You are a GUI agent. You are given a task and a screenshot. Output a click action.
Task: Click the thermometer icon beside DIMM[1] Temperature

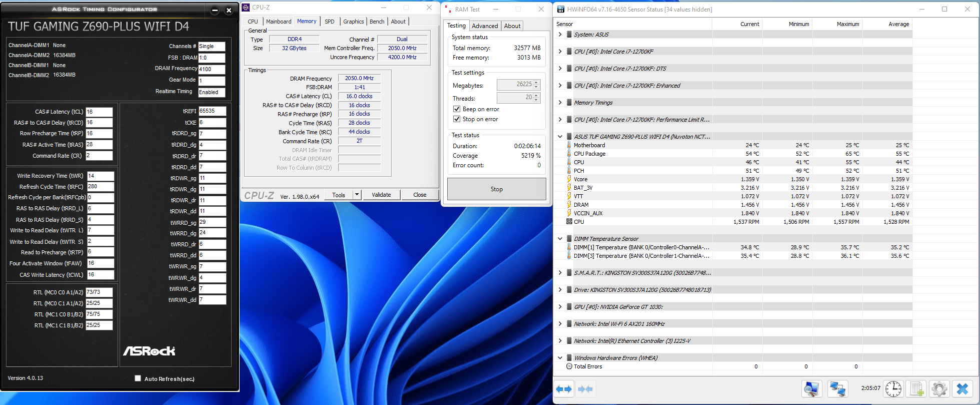[569, 247]
